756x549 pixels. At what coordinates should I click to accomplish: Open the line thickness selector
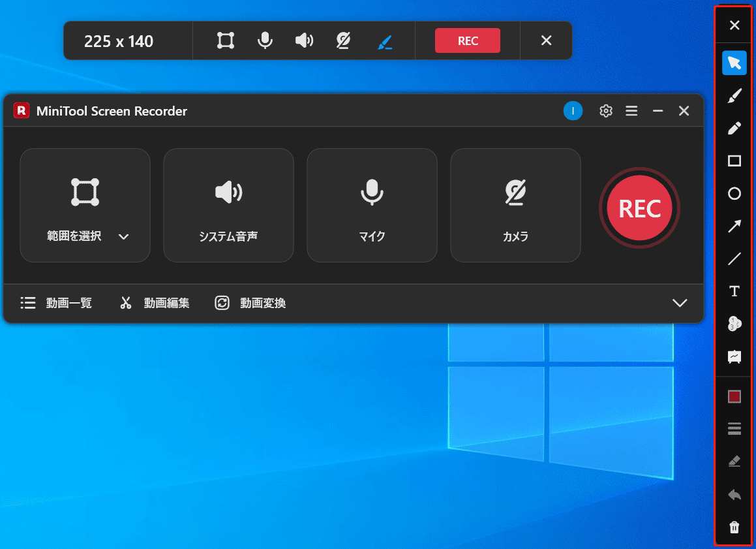click(x=734, y=429)
